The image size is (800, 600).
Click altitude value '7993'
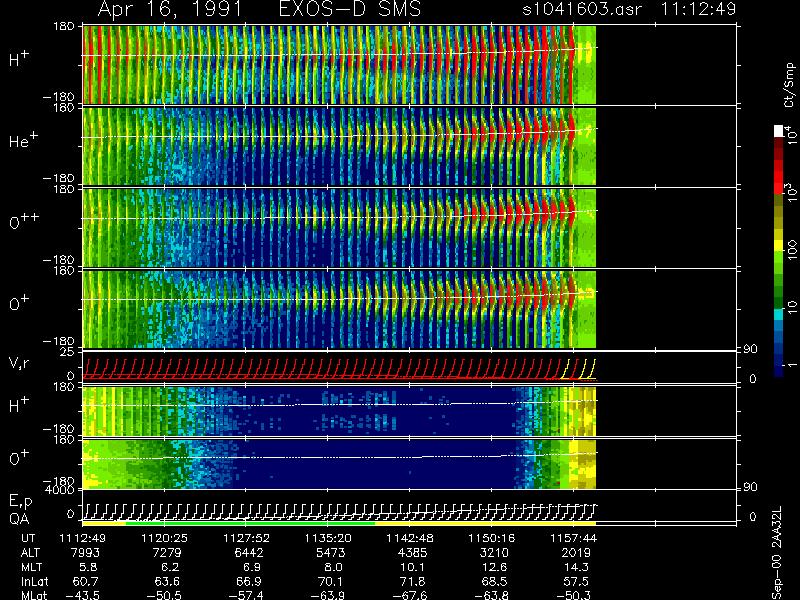point(86,553)
